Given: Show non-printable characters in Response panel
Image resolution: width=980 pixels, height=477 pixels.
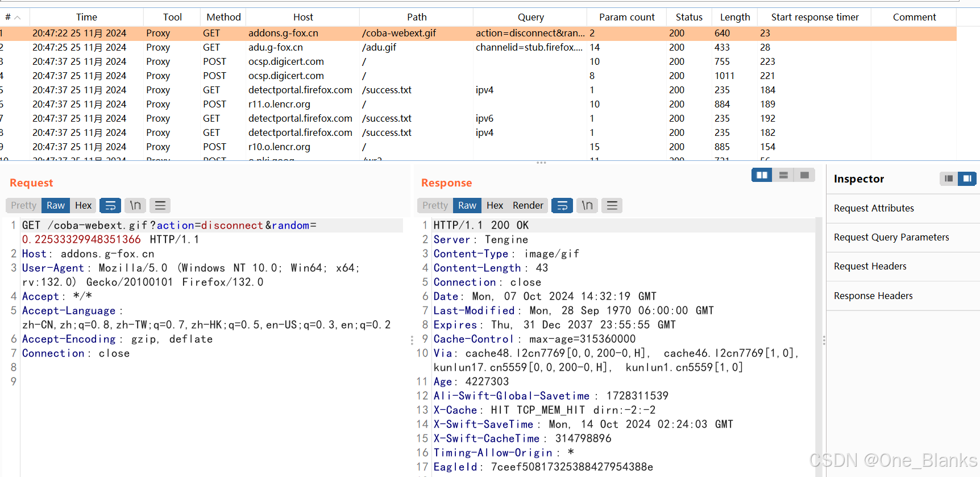Looking at the screenshot, I should (x=587, y=205).
